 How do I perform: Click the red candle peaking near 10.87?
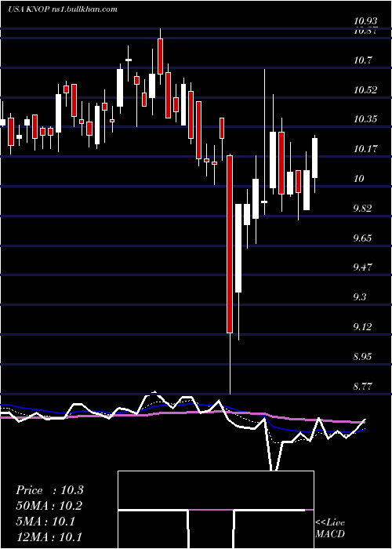160,56
